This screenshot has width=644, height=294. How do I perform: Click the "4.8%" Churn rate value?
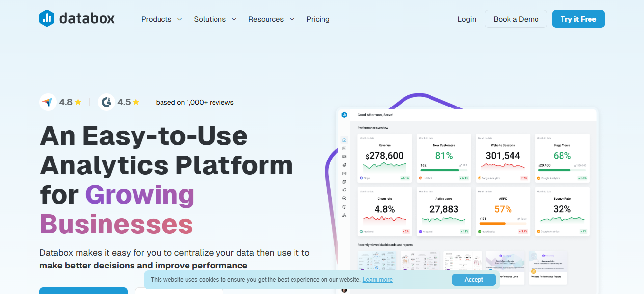pos(385,209)
